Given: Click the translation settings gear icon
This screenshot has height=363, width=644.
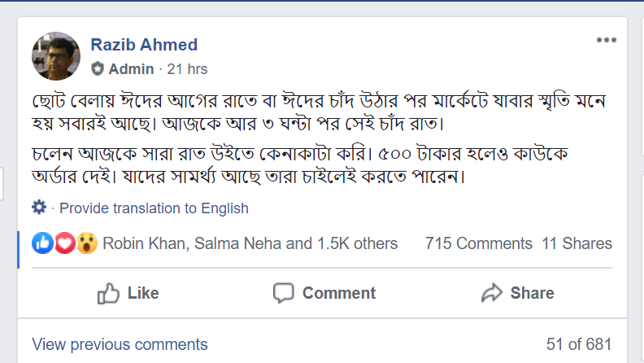Looking at the screenshot, I should coord(39,208).
